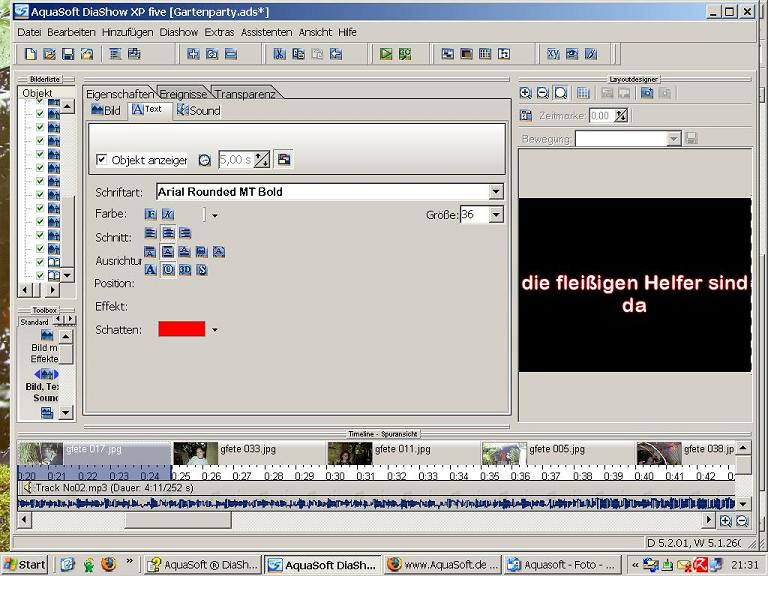
Task: Switch to the Sound sub-tab
Action: click(x=198, y=110)
